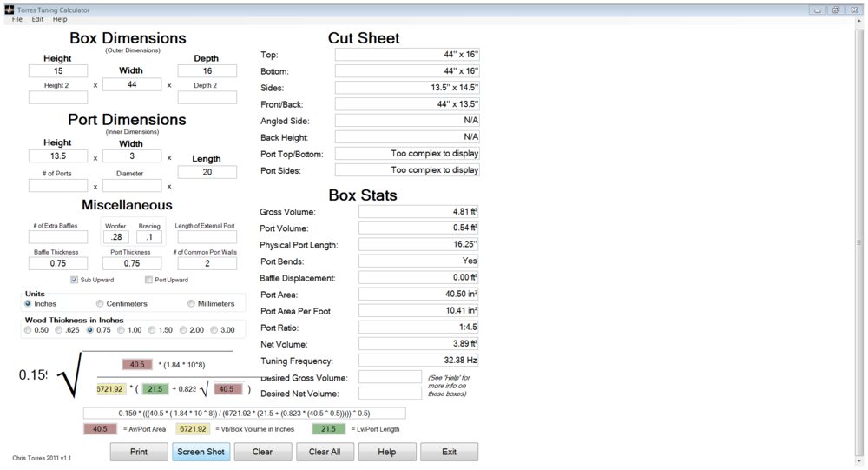Open the Help menu in menu bar
868x470 pixels.
(x=60, y=19)
